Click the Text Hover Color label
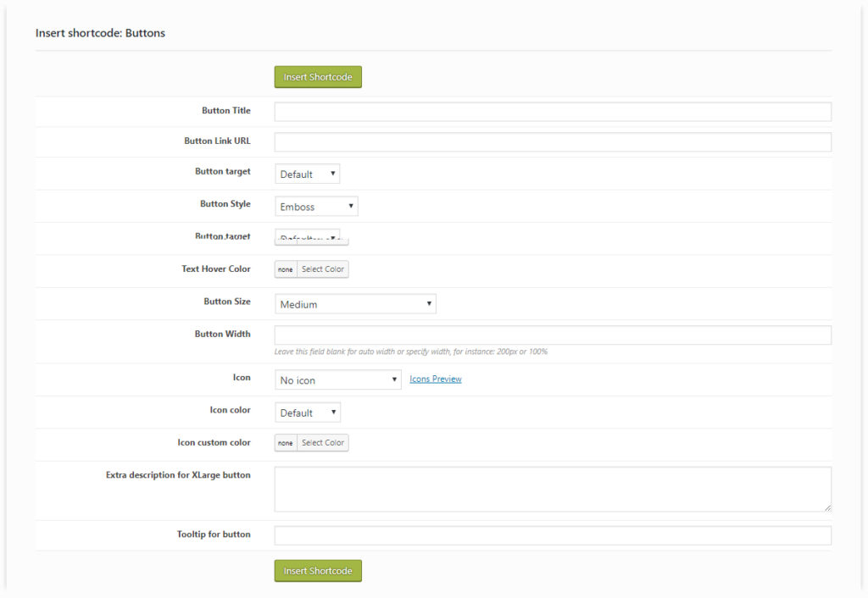This screenshot has height=598, width=868. 216,269
